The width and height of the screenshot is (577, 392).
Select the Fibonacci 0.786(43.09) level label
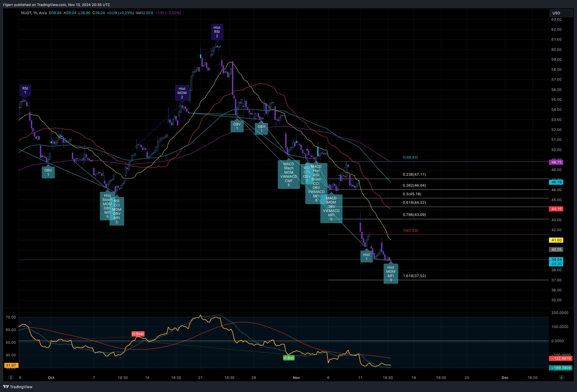pyautogui.click(x=414, y=215)
